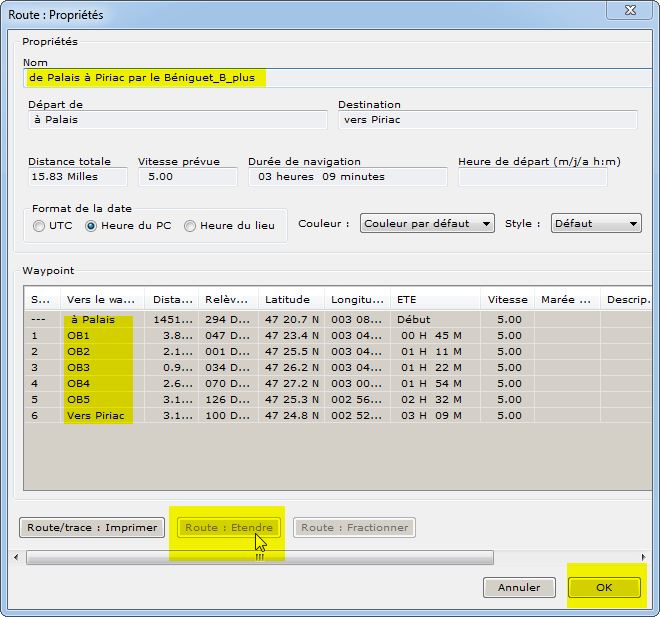Click the Route : Etendre button
Image resolution: width=660 pixels, height=617 pixels.
click(229, 528)
